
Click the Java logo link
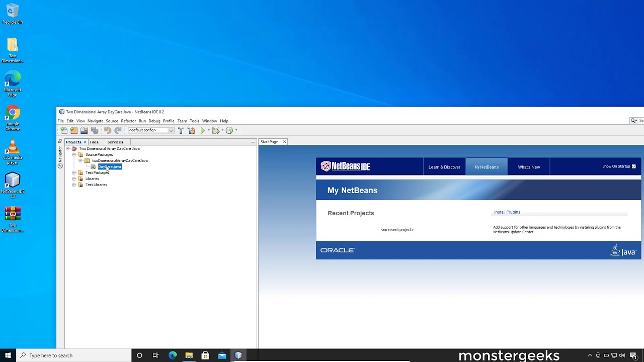tap(623, 250)
